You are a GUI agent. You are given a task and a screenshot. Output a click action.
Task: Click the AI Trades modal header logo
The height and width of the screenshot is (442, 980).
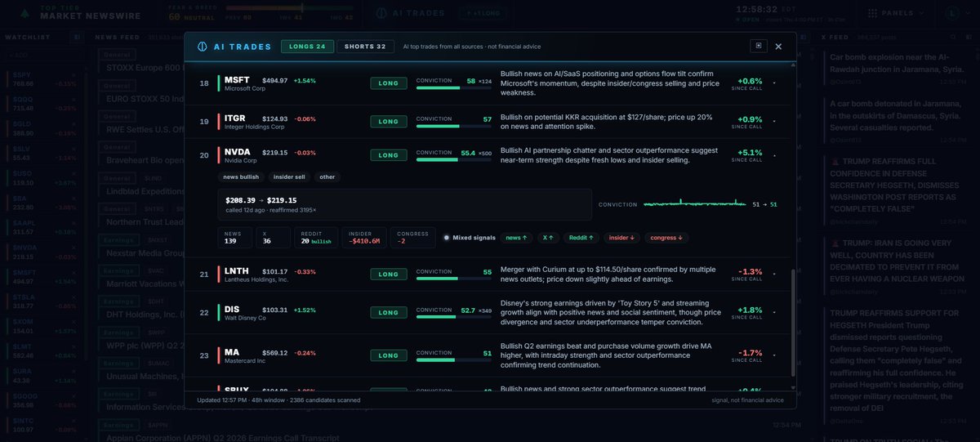point(203,47)
